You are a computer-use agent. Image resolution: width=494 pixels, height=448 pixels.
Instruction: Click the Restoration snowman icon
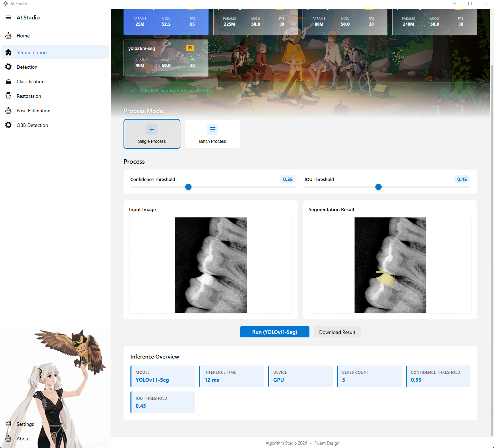(8, 96)
